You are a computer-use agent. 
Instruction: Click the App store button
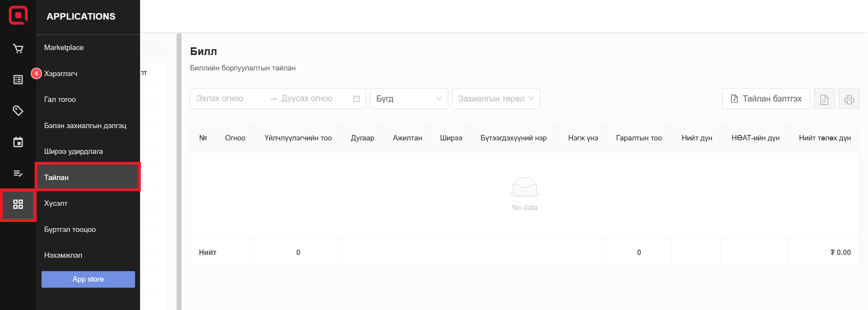point(88,279)
